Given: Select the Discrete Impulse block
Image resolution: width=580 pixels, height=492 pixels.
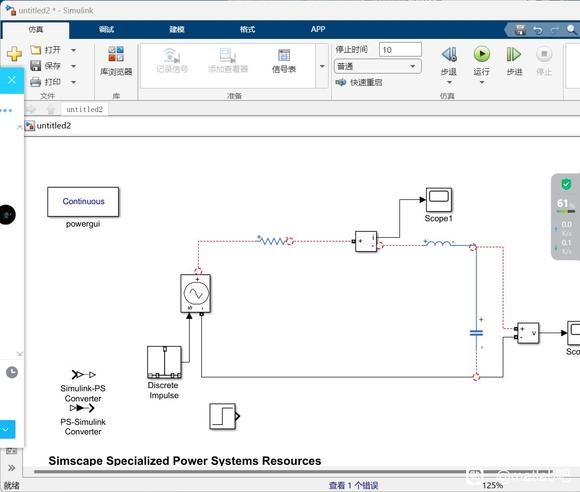Looking at the screenshot, I should pos(164,362).
